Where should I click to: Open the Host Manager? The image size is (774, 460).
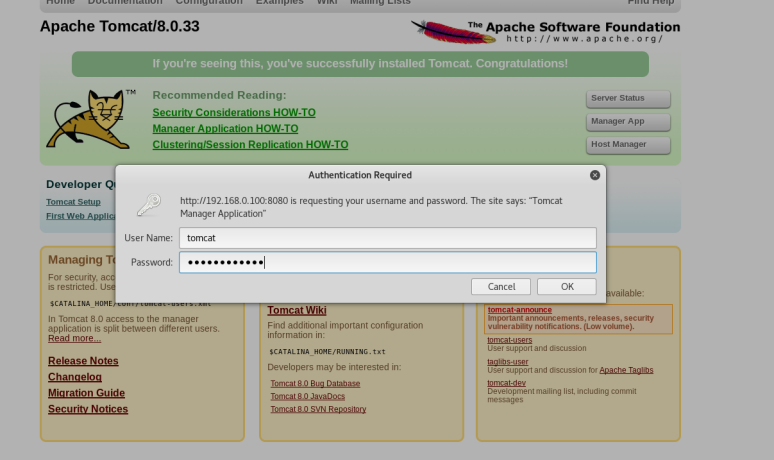tap(628, 145)
